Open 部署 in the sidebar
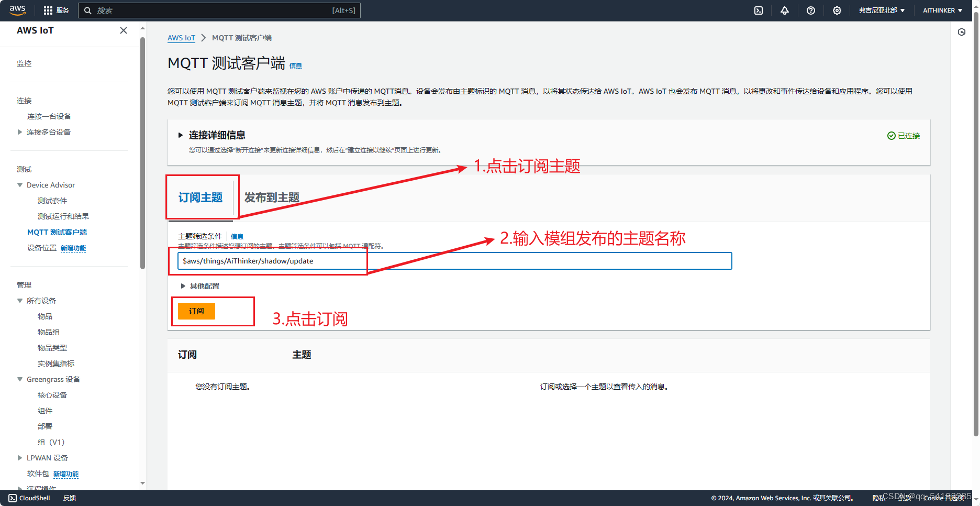This screenshot has width=980, height=506. tap(45, 426)
